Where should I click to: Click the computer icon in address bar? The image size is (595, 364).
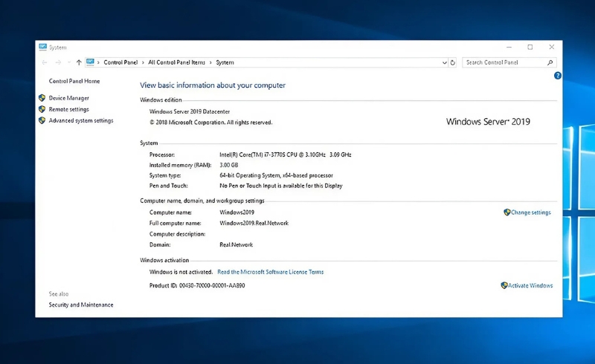pos(90,62)
